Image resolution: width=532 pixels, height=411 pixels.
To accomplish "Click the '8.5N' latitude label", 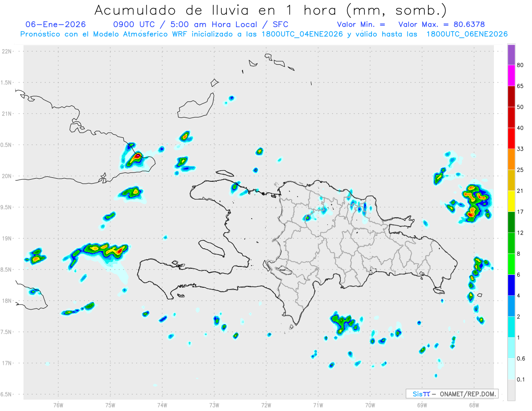I will [6, 270].
